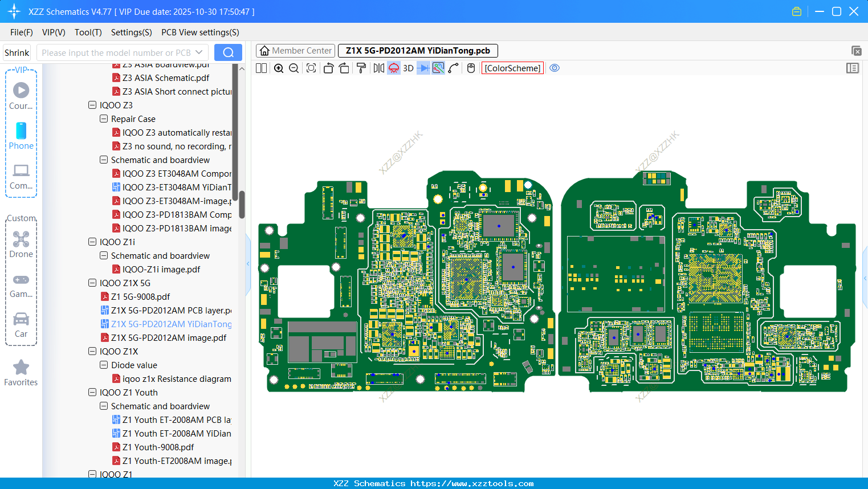
Task: Collapse the IQOO Z1X 5G folder
Action: tap(92, 283)
